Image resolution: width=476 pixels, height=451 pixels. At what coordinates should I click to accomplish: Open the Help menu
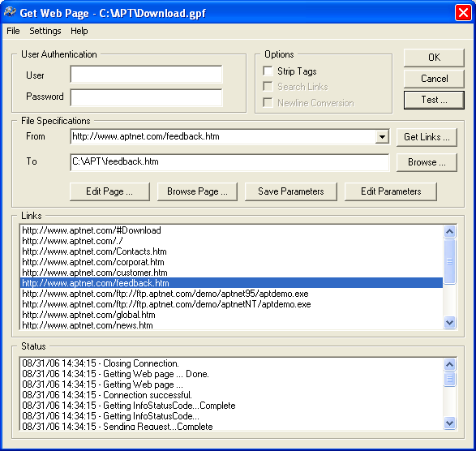pyautogui.click(x=79, y=31)
